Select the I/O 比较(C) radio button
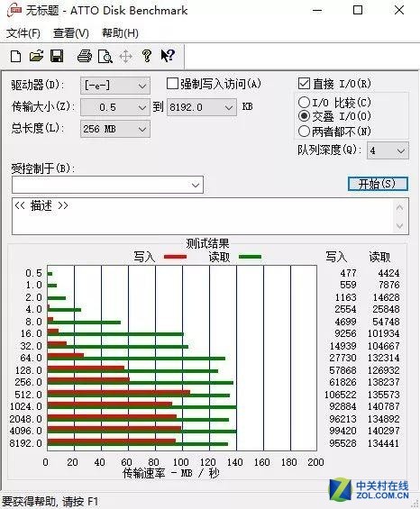 click(x=304, y=103)
